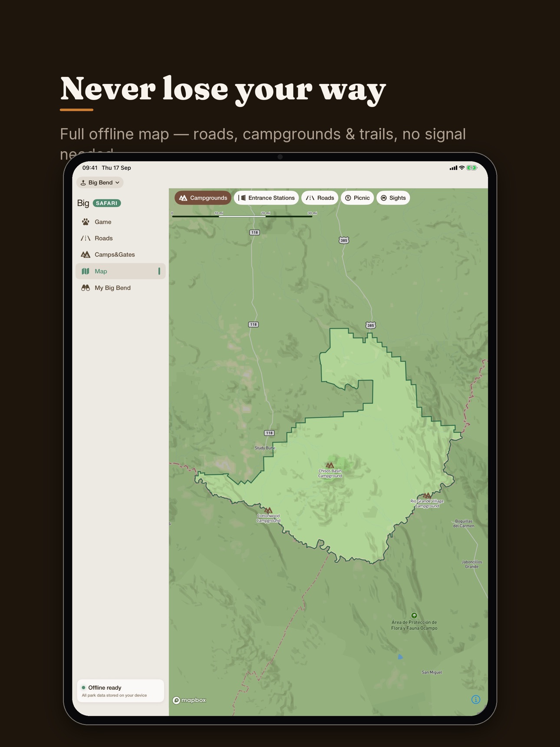The image size is (560, 747).
Task: Tap the blue water marker near San Miguel
Action: 400,657
